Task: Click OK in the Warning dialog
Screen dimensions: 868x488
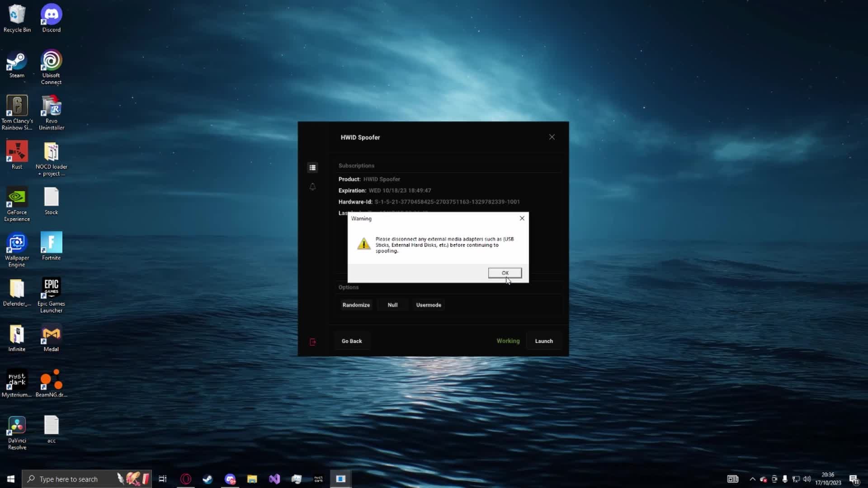Action: [x=505, y=273]
